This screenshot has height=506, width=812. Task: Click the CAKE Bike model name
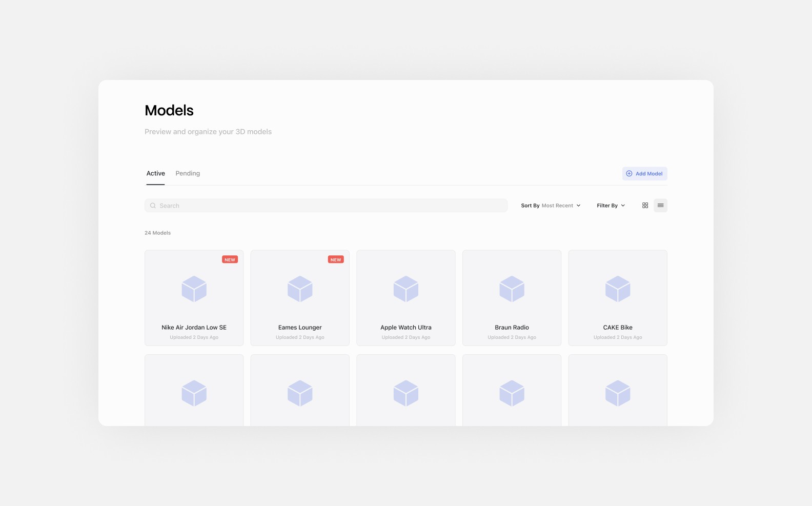tap(617, 328)
